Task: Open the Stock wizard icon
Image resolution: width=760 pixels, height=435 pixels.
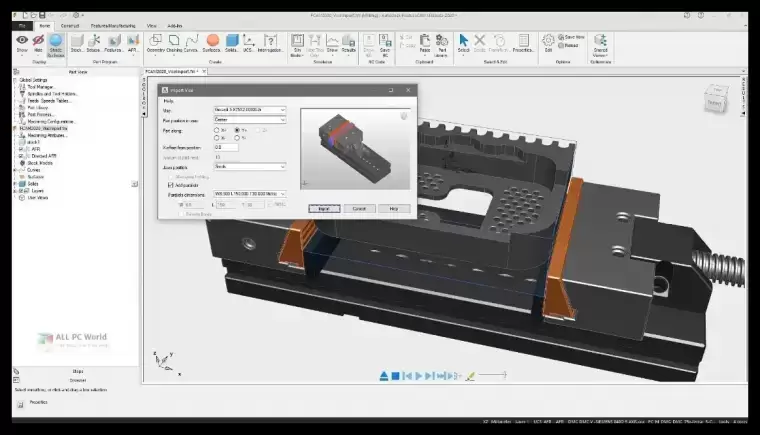Action: coord(77,40)
